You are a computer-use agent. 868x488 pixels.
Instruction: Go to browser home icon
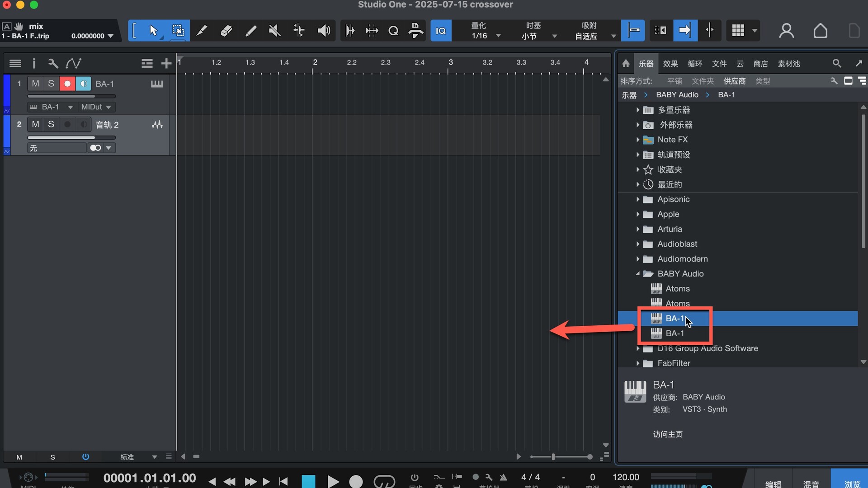click(626, 64)
